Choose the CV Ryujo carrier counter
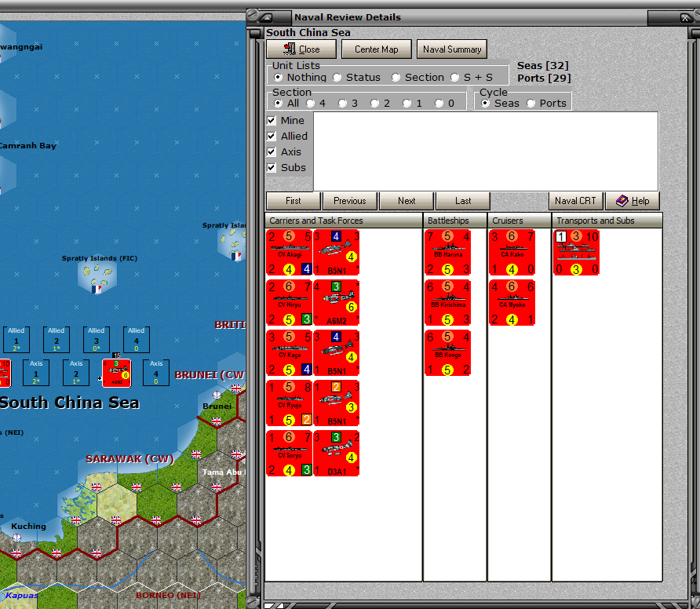 click(x=290, y=403)
